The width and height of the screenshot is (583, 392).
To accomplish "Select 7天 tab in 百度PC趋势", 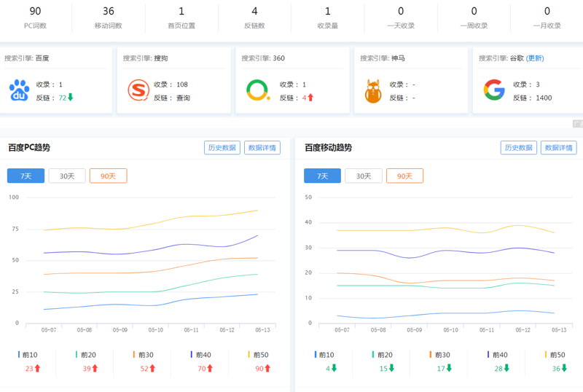I will pyautogui.click(x=26, y=176).
